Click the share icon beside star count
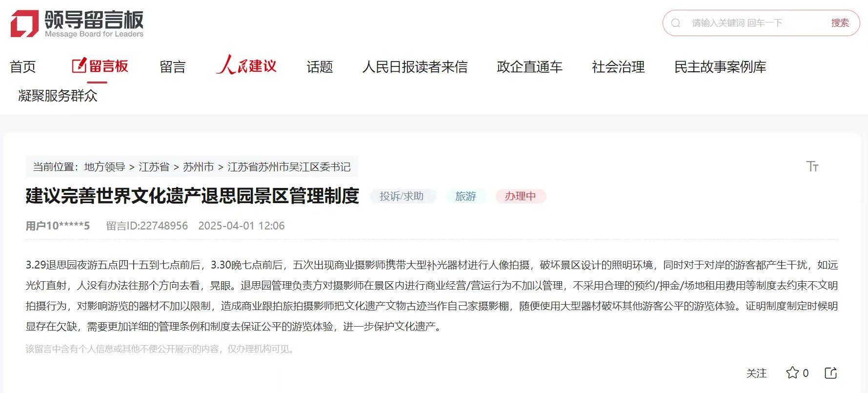Image resolution: width=868 pixels, height=393 pixels. (831, 373)
